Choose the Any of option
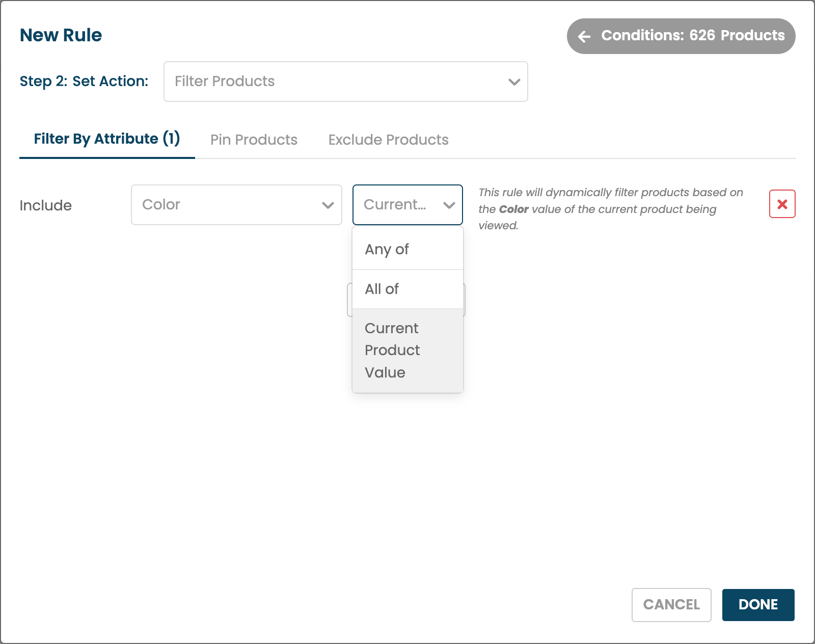Image resolution: width=815 pixels, height=644 pixels. [387, 249]
